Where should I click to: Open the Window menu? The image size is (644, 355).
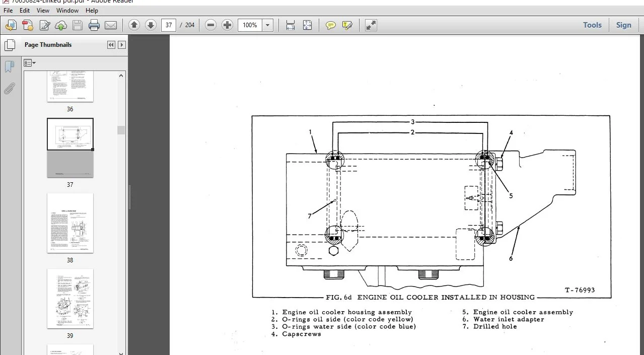67,10
